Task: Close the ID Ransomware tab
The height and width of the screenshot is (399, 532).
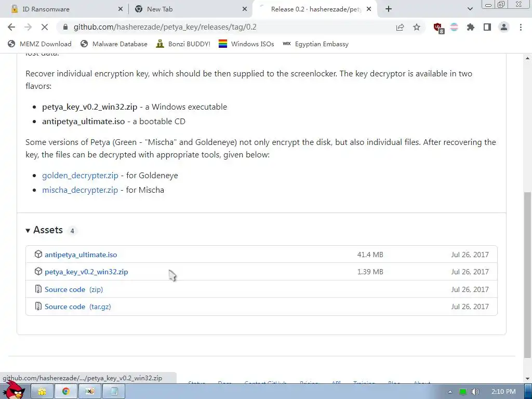Action: [121, 9]
